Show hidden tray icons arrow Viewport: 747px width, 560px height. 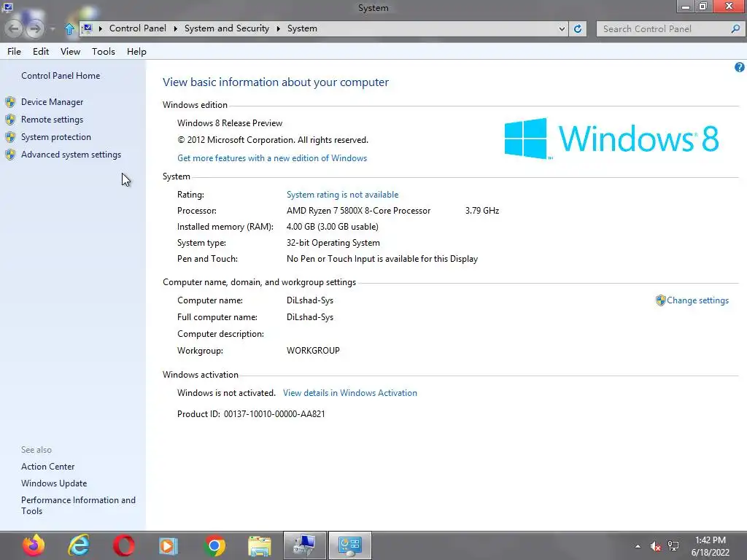coord(638,546)
